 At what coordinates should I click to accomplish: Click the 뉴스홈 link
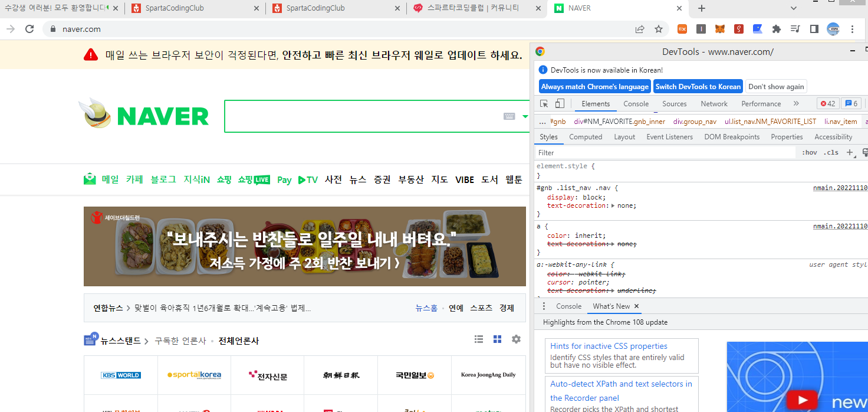tap(426, 308)
